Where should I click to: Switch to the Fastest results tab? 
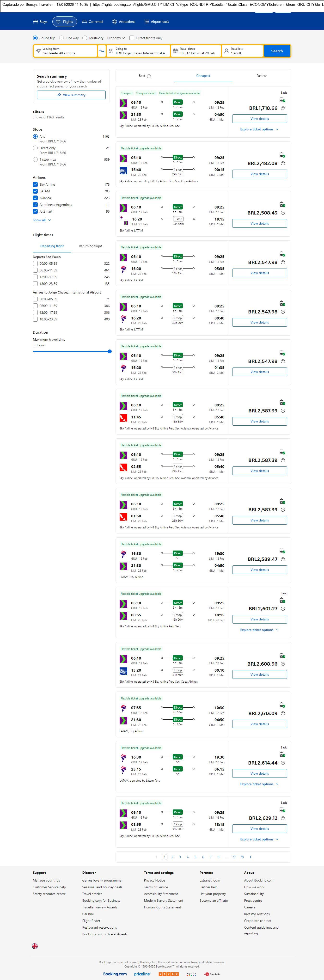[261, 76]
